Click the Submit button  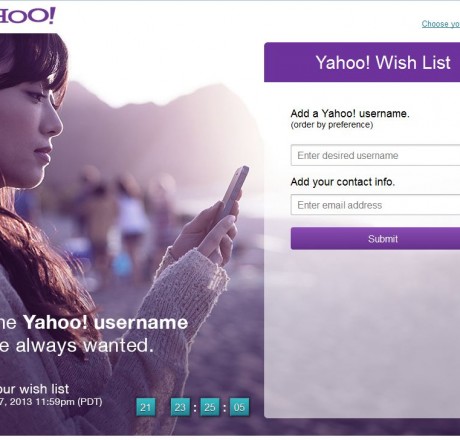pos(375,239)
